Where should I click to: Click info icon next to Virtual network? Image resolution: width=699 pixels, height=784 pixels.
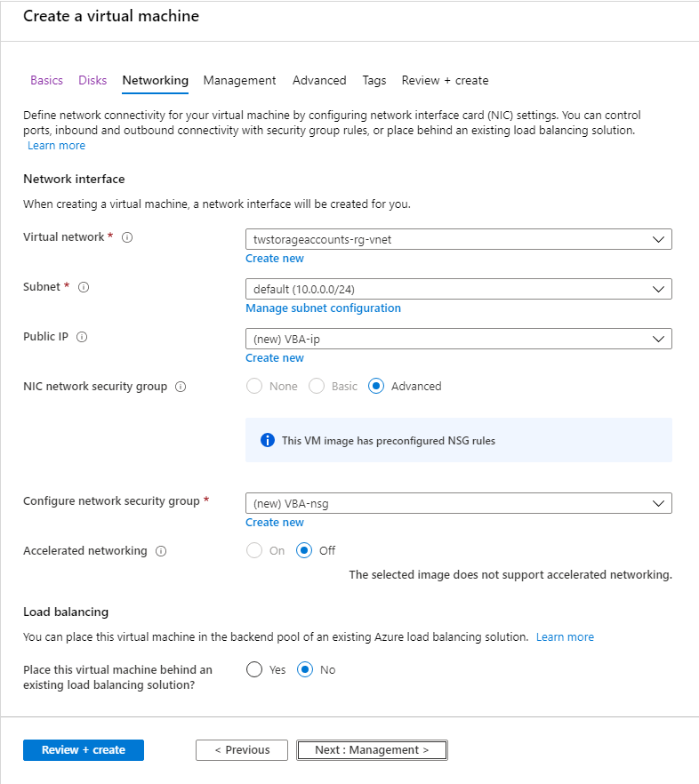[x=127, y=238]
